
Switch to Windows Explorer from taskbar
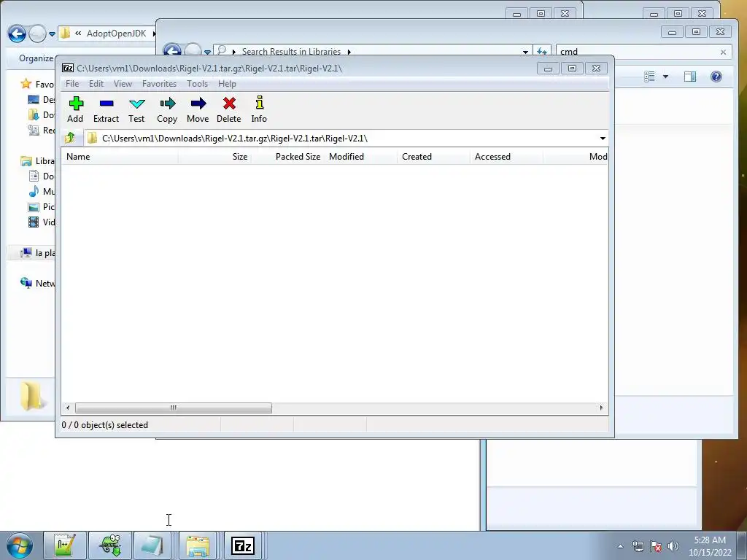pos(198,545)
